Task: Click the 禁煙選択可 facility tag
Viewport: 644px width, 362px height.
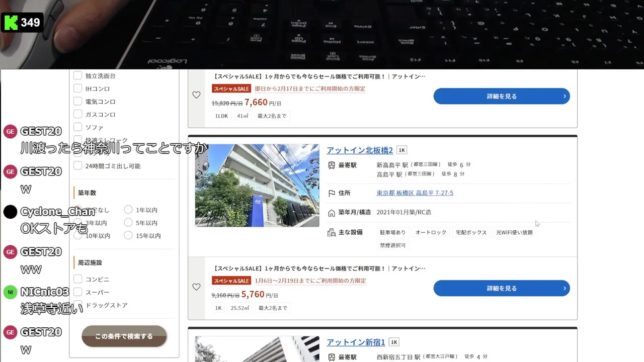Action: [392, 245]
